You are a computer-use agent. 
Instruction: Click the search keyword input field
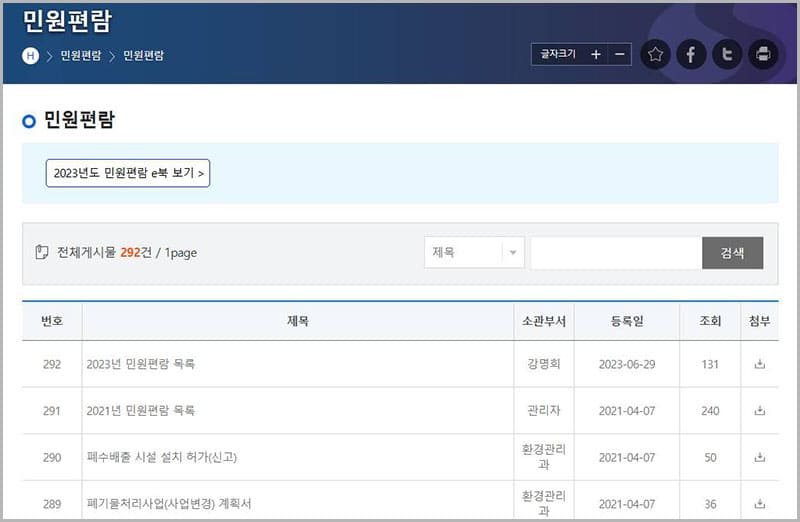tap(615, 253)
